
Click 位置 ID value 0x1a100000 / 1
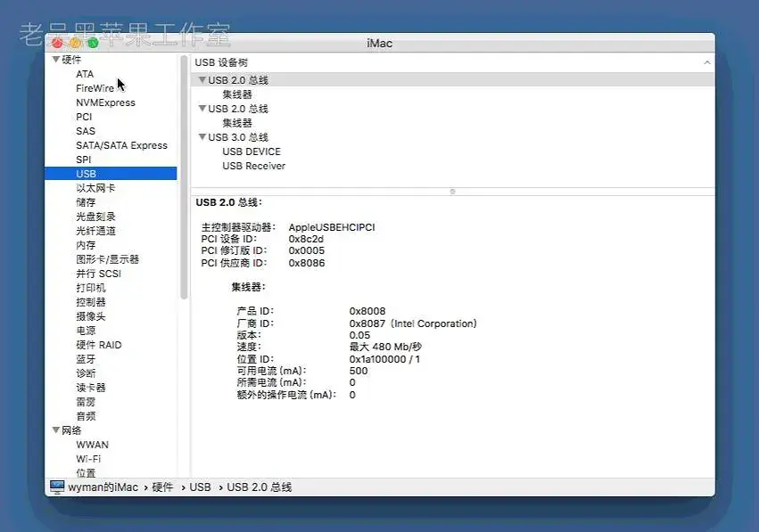(384, 359)
